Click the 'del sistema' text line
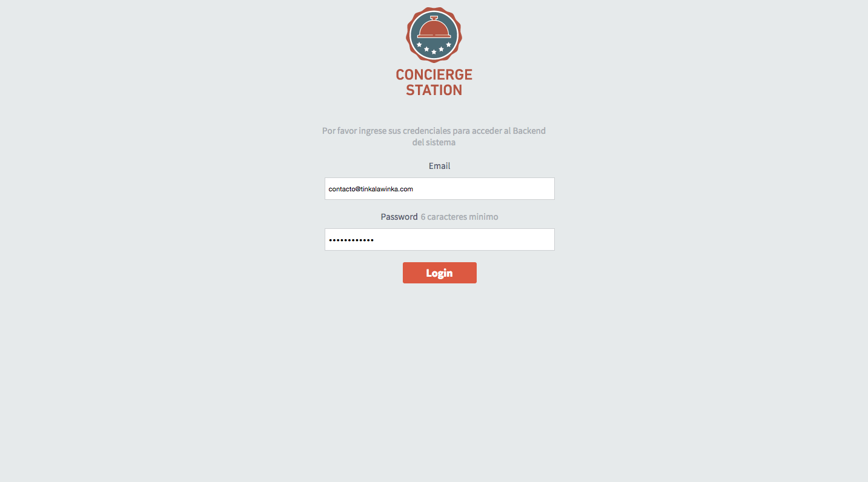The height and width of the screenshot is (482, 868). click(434, 142)
